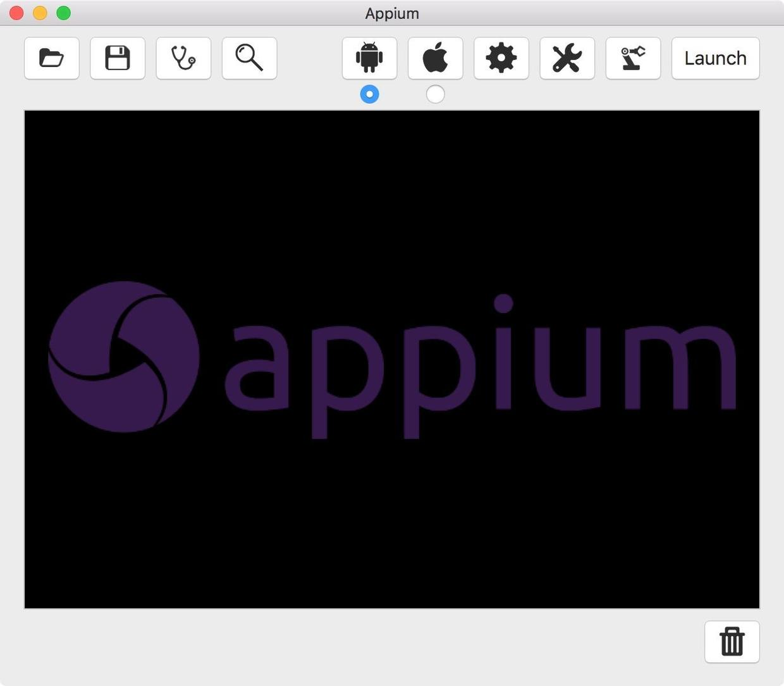Image resolution: width=784 pixels, height=686 pixels.
Task: Open Android settings via the robot icon
Action: pos(369,58)
